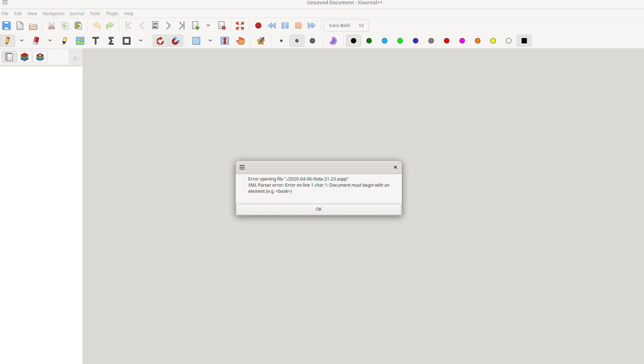The image size is (644, 364).
Task: Open the pen tool dropdown arrow
Action: [x=21, y=41]
